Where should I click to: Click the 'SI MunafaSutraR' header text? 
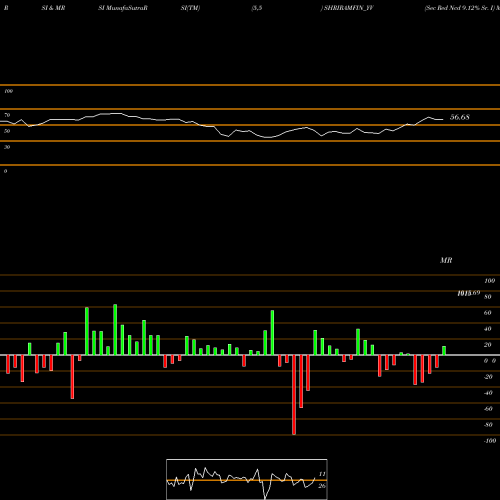(123, 8)
